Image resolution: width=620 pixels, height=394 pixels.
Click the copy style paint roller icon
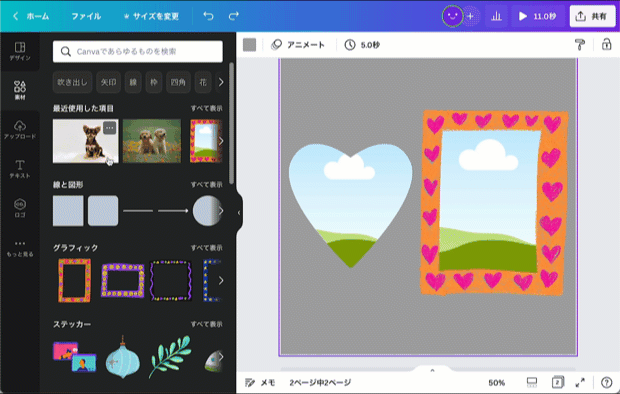580,45
